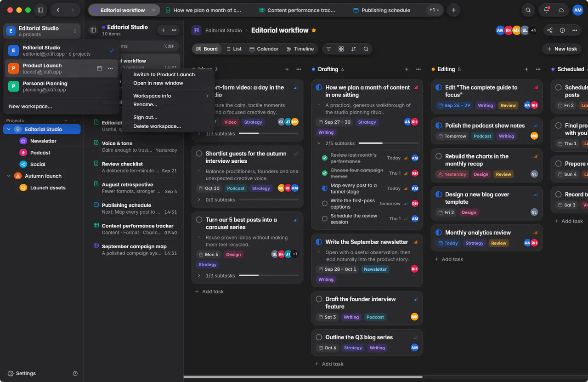Screen dimensions: 588x382
Task: Click the horizontal scrollbar under the board
Action: pyautogui.click(x=303, y=377)
